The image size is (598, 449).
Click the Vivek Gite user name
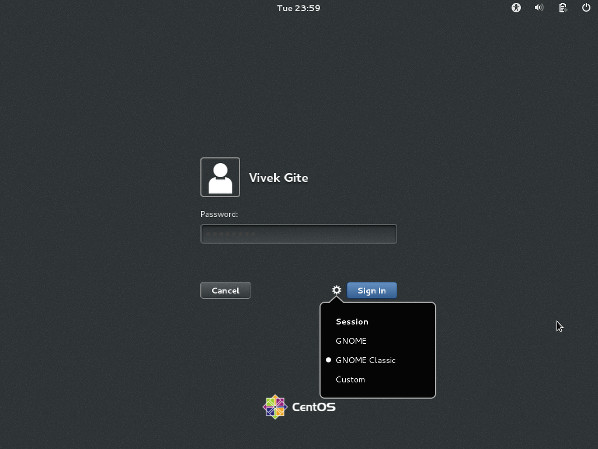278,178
